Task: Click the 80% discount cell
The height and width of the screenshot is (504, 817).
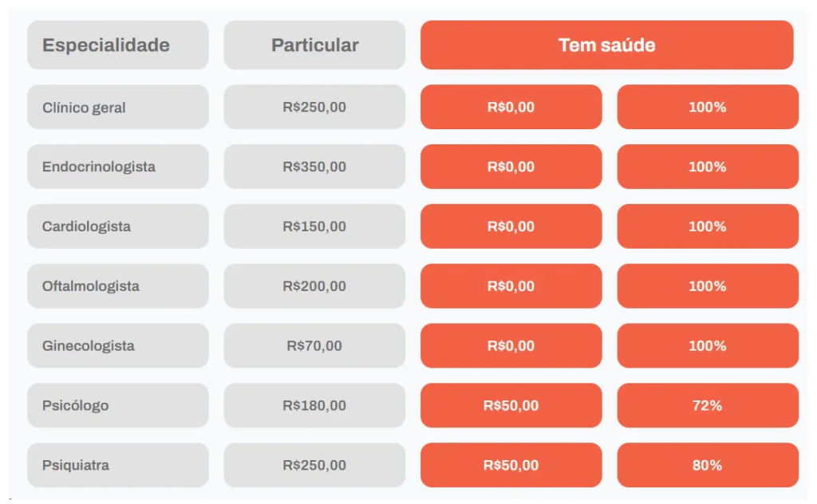Action: pyautogui.click(x=707, y=465)
